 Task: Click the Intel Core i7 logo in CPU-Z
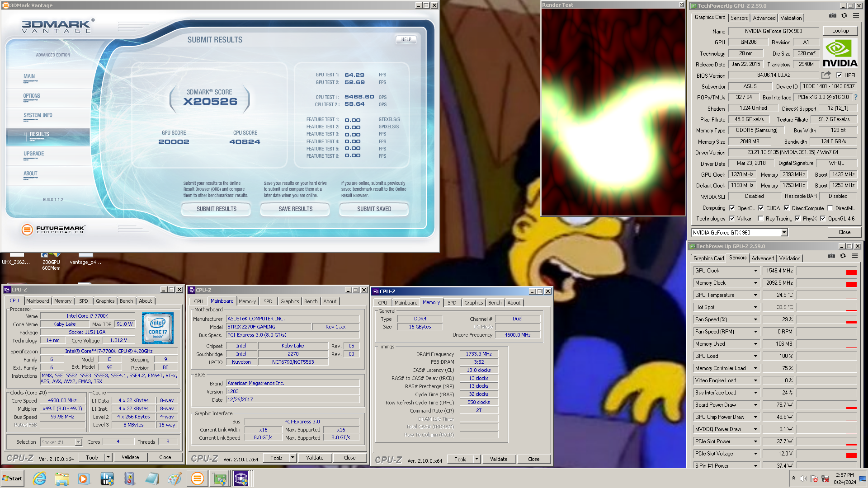pyautogui.click(x=158, y=328)
